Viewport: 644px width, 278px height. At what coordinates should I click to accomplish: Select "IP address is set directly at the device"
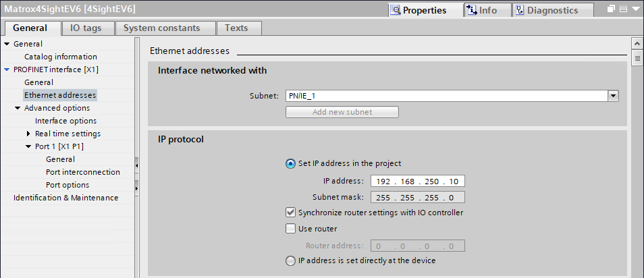pos(291,260)
